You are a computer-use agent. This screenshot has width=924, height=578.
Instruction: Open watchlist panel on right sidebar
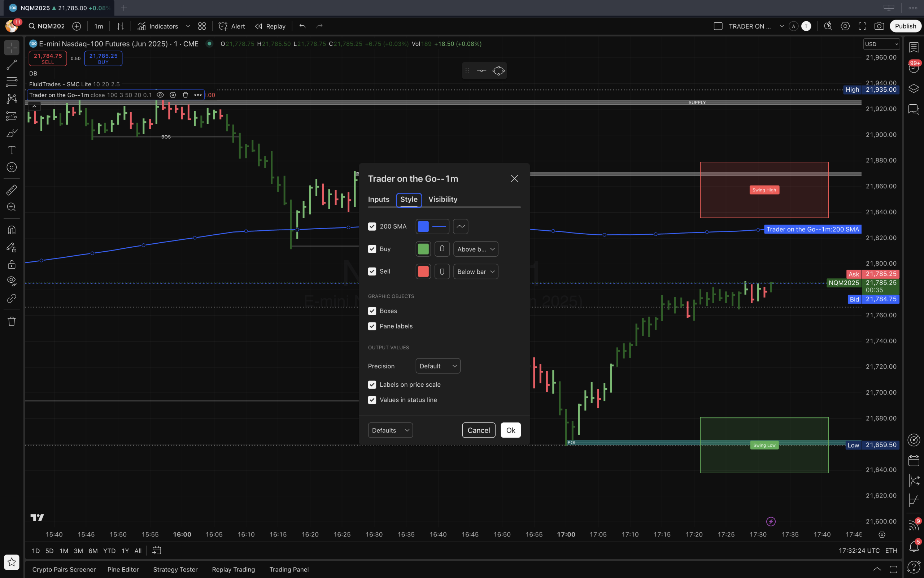pyautogui.click(x=914, y=47)
